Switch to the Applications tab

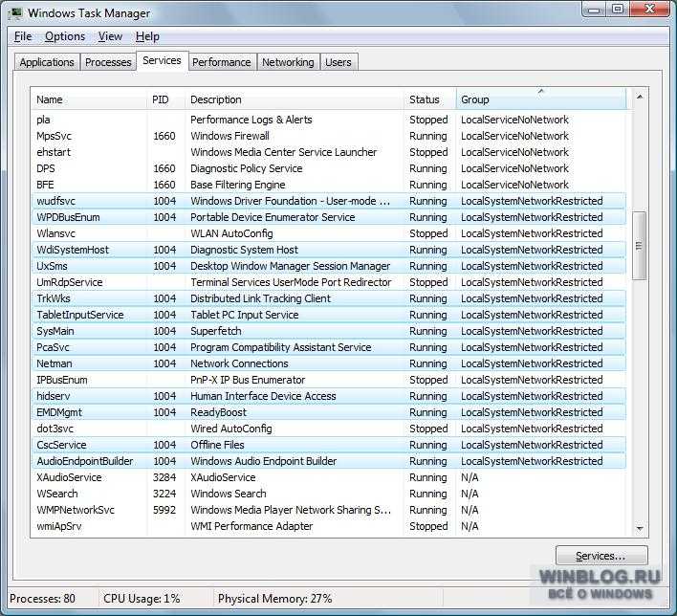pyautogui.click(x=47, y=62)
